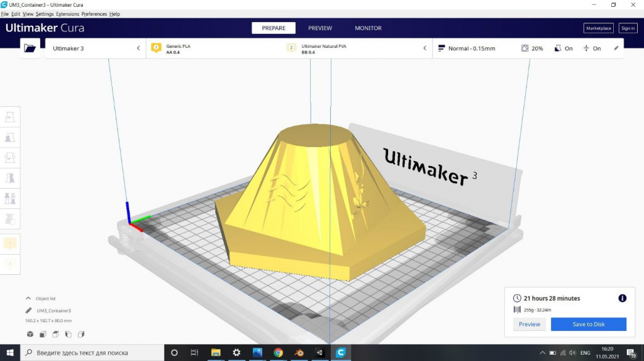Switch to left side view cube icon

(68, 335)
